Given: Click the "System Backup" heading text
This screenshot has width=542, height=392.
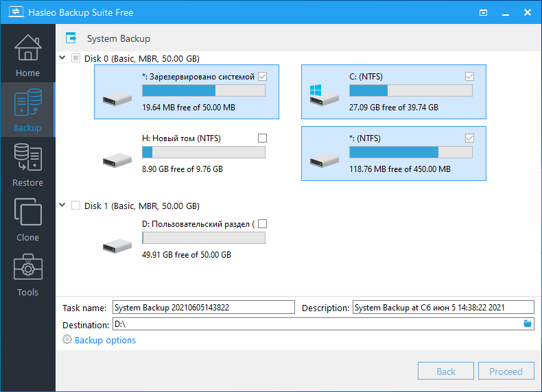Looking at the screenshot, I should [x=119, y=38].
